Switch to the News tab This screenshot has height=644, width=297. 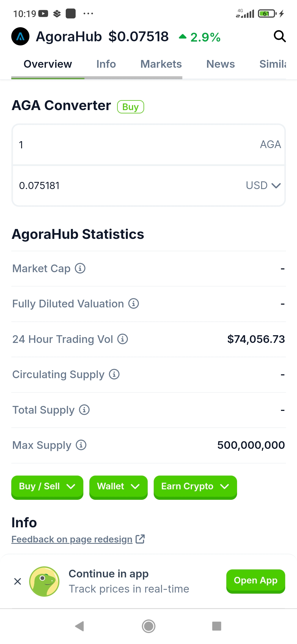click(x=221, y=64)
